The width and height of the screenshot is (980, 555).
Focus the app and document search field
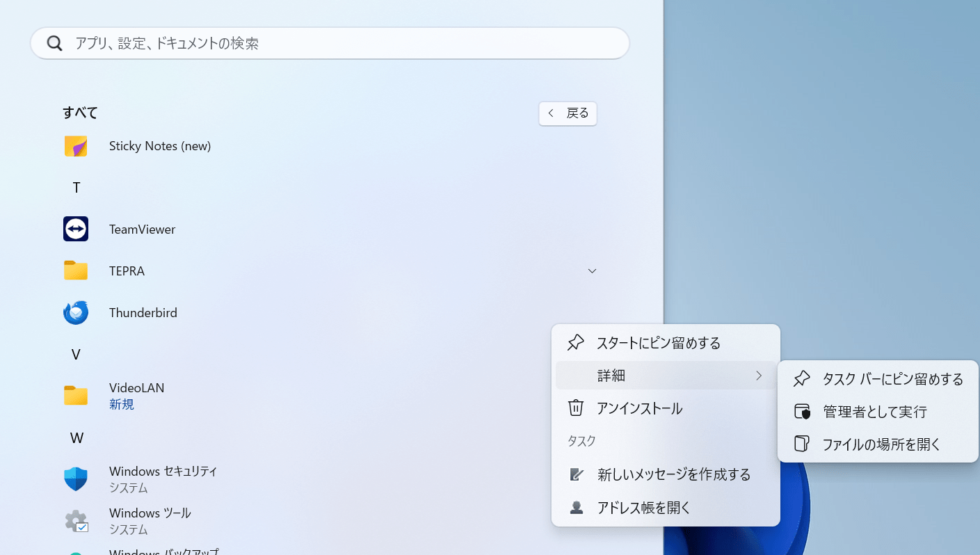click(x=330, y=44)
